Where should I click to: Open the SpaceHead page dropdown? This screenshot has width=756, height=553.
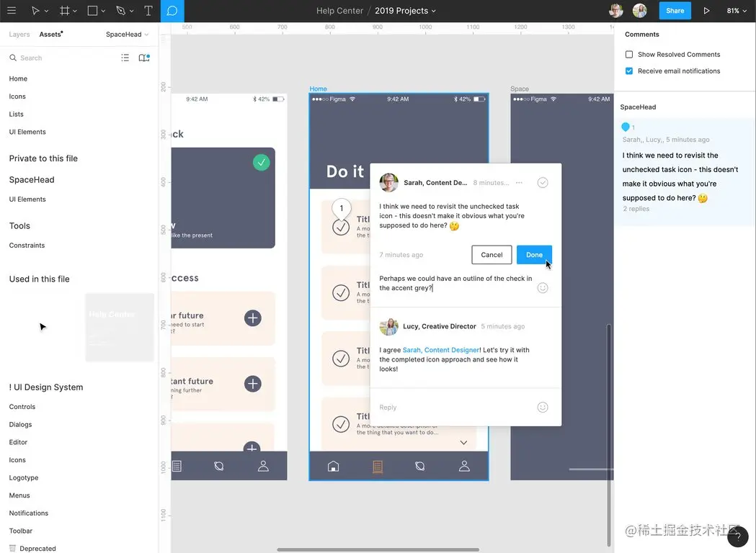tap(128, 34)
